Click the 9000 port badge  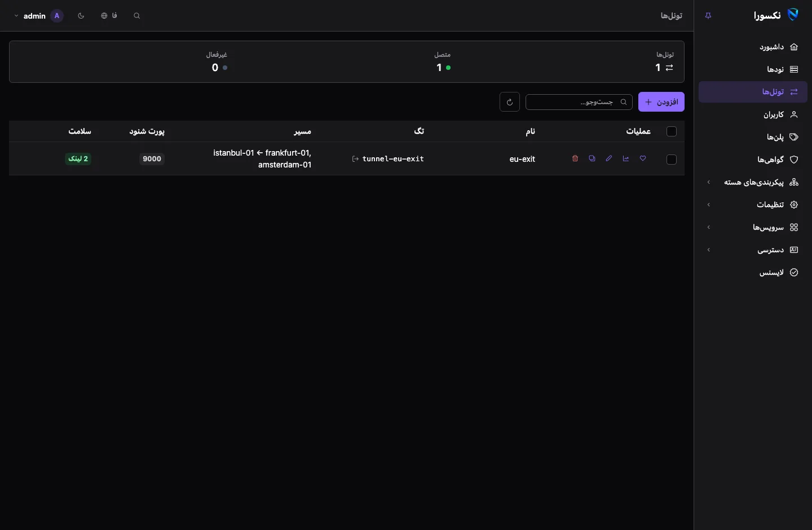tap(152, 159)
